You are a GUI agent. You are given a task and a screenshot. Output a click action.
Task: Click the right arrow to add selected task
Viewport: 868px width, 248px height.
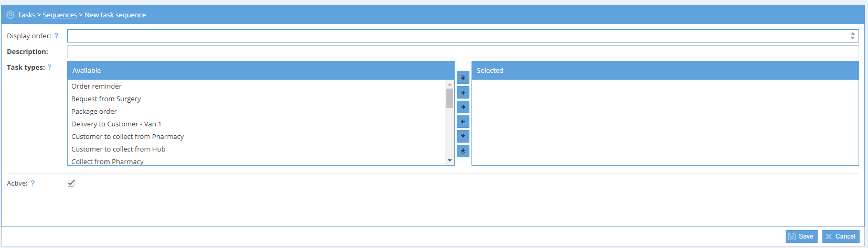click(463, 107)
